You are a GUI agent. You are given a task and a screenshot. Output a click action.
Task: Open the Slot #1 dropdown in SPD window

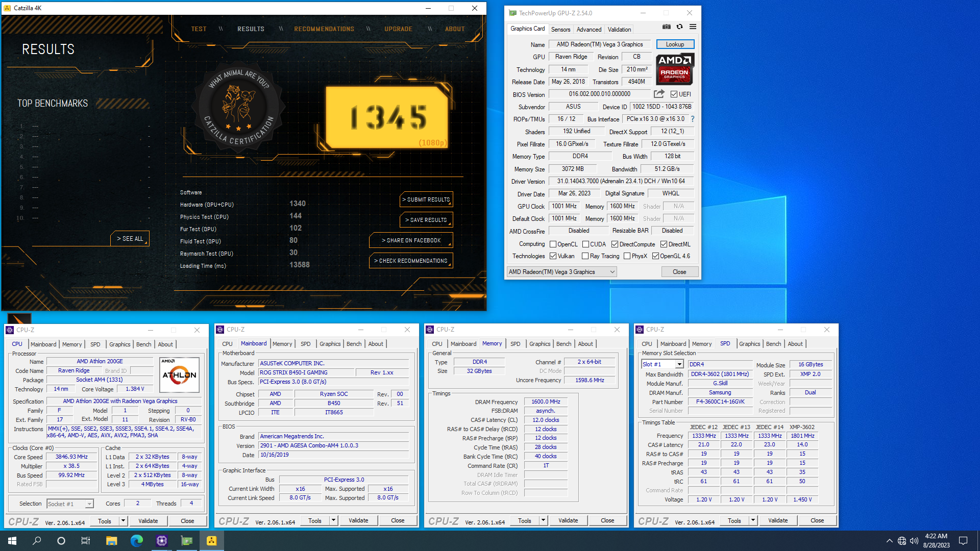click(x=662, y=364)
